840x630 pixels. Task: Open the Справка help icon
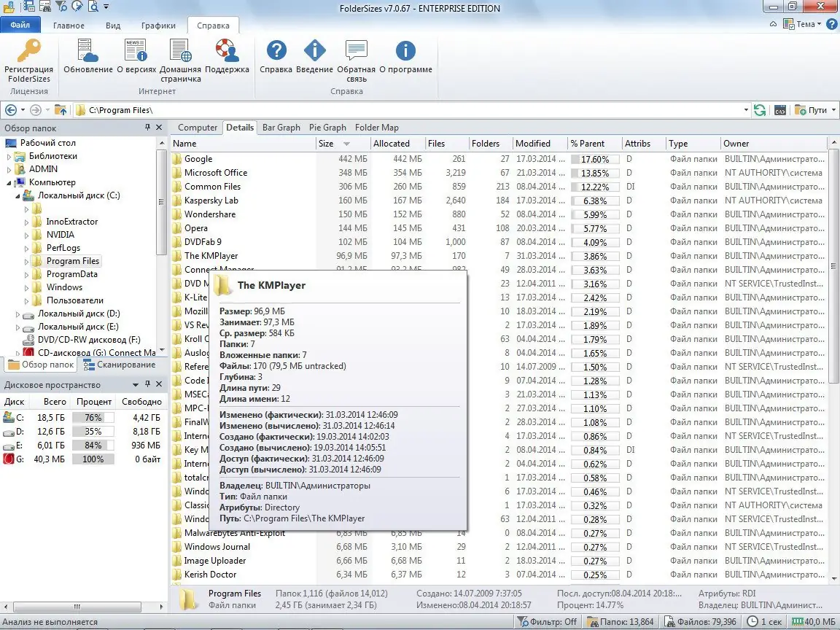(x=276, y=51)
